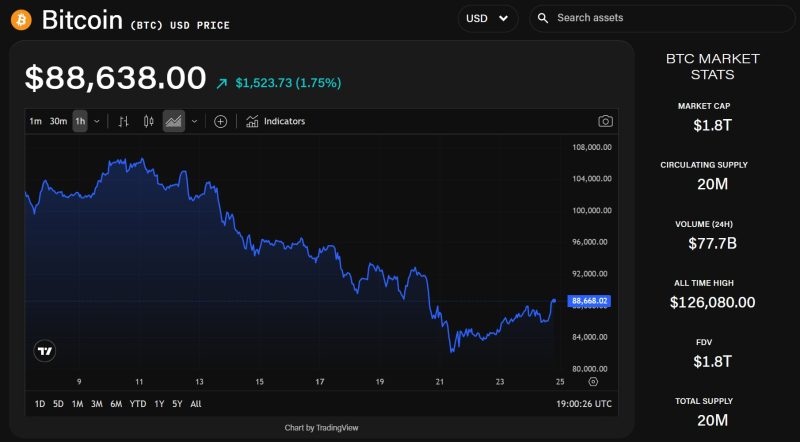The height and width of the screenshot is (442, 800).
Task: Toggle the 30m time interval
Action: (58, 121)
